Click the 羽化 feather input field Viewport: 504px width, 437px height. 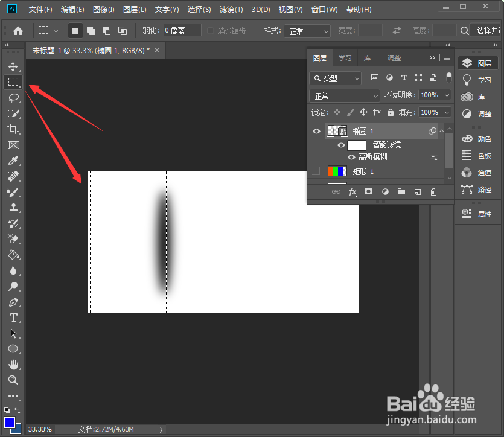pos(182,31)
